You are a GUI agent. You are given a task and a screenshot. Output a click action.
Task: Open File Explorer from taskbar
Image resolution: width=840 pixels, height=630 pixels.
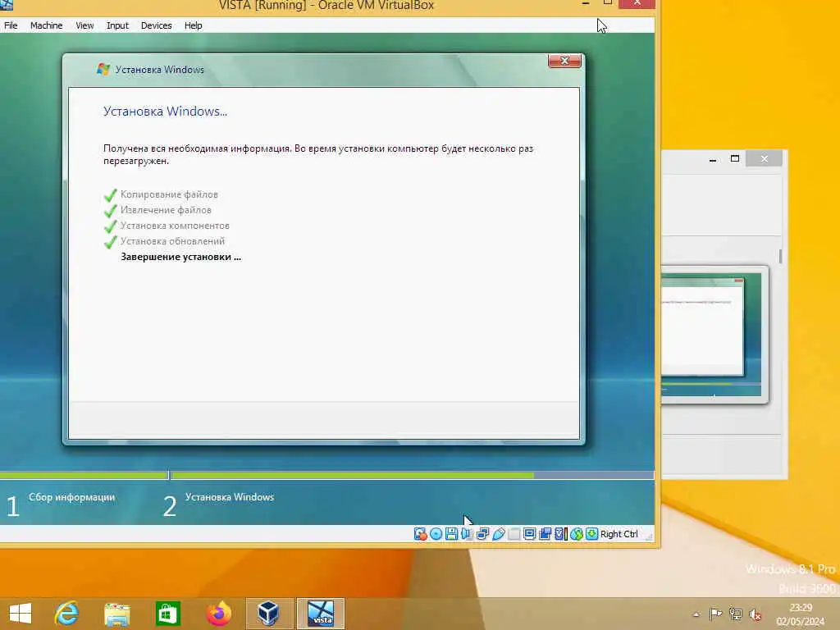[x=116, y=614]
